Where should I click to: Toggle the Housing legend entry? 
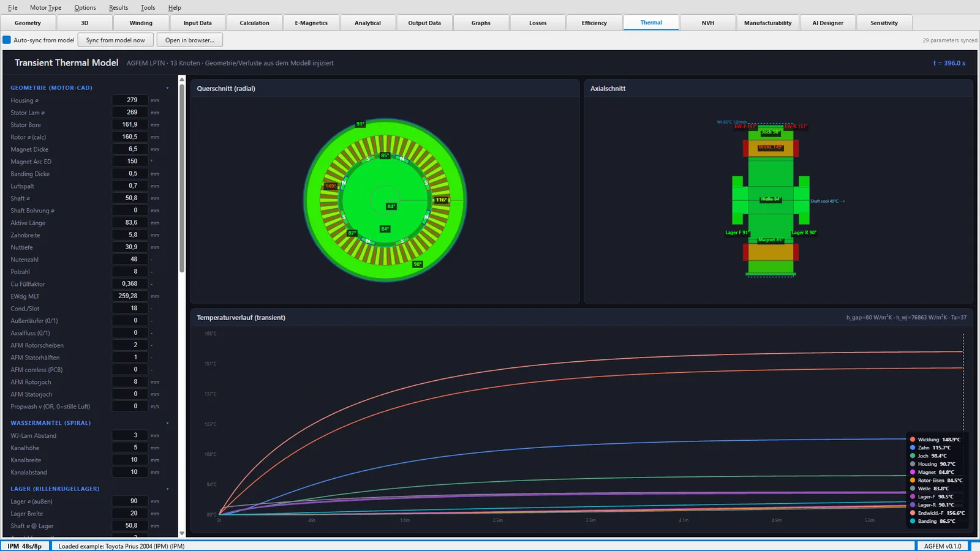click(x=933, y=464)
